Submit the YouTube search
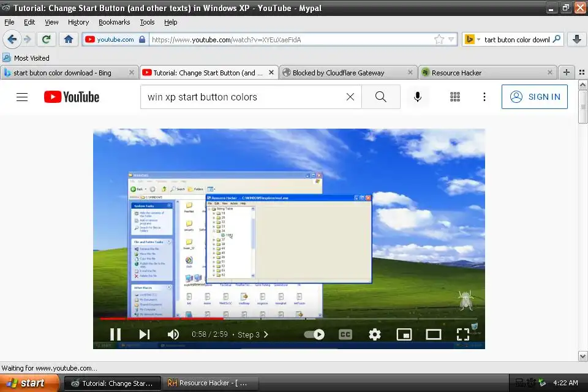 click(380, 97)
